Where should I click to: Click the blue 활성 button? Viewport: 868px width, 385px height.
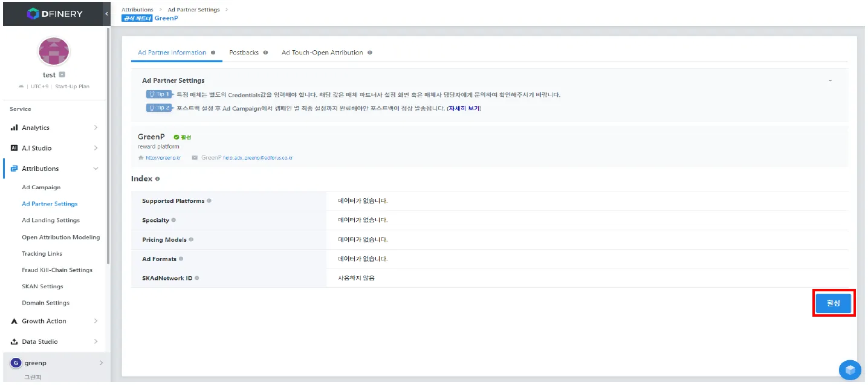click(x=834, y=303)
